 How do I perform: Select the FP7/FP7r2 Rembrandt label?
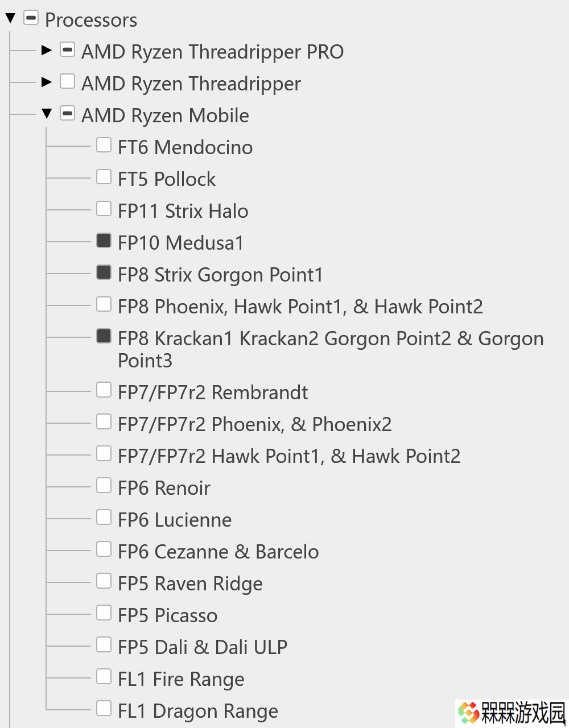pos(213,392)
